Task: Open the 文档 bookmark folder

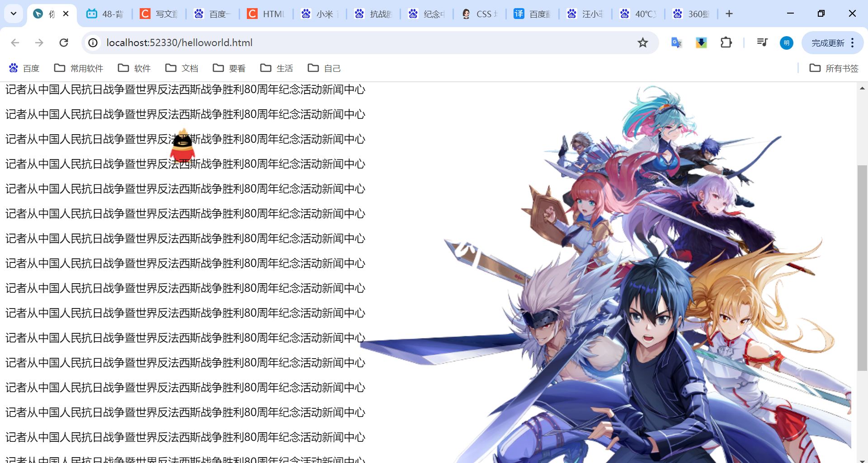Action: click(182, 68)
